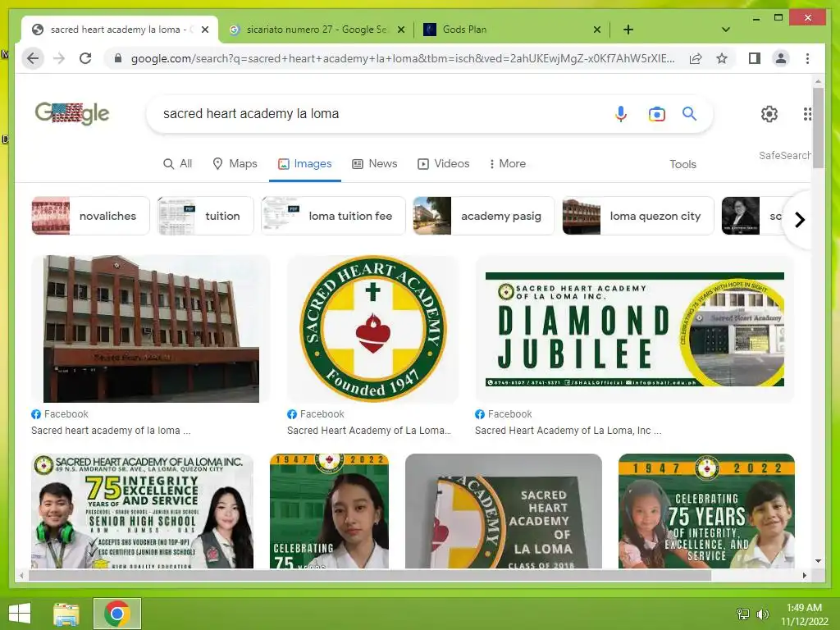Open Facebook source under seal logo image
Image resolution: width=840 pixels, height=630 pixels.
click(x=316, y=414)
